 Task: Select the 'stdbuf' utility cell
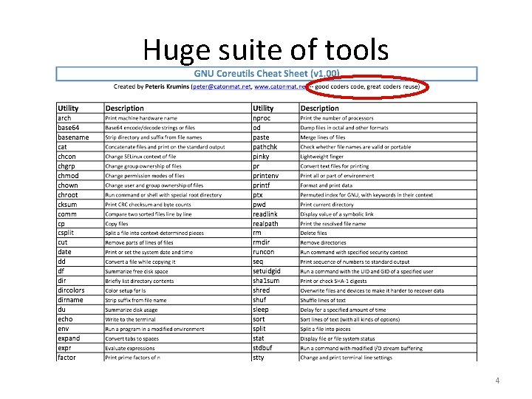(275, 348)
